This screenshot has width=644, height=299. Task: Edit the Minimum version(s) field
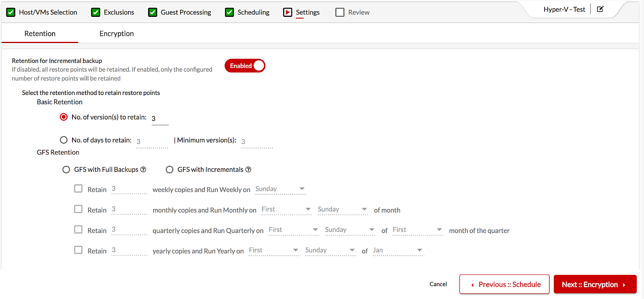click(257, 142)
